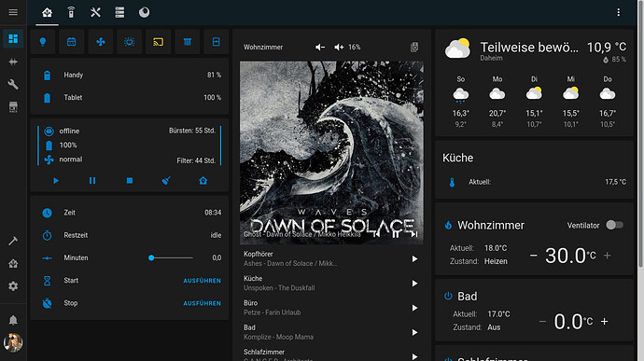Click the light bulb quick button
Viewport: 644px width, 361px height.
tap(43, 42)
